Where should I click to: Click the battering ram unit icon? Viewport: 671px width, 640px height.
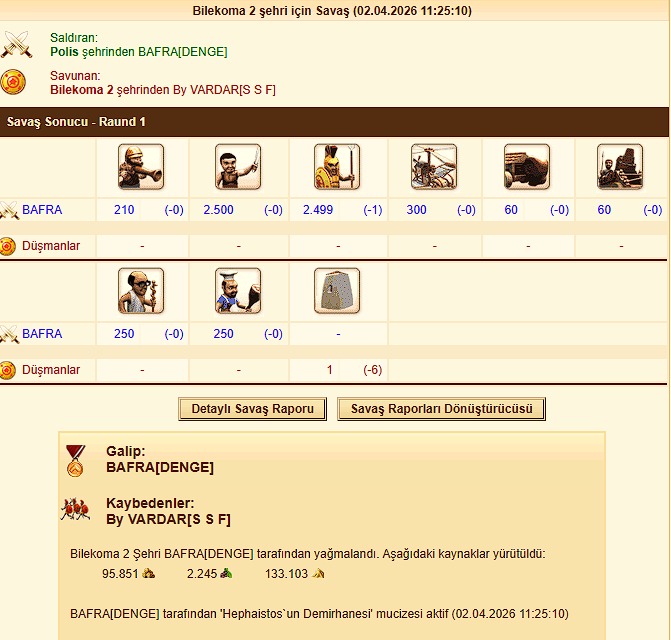(x=527, y=167)
